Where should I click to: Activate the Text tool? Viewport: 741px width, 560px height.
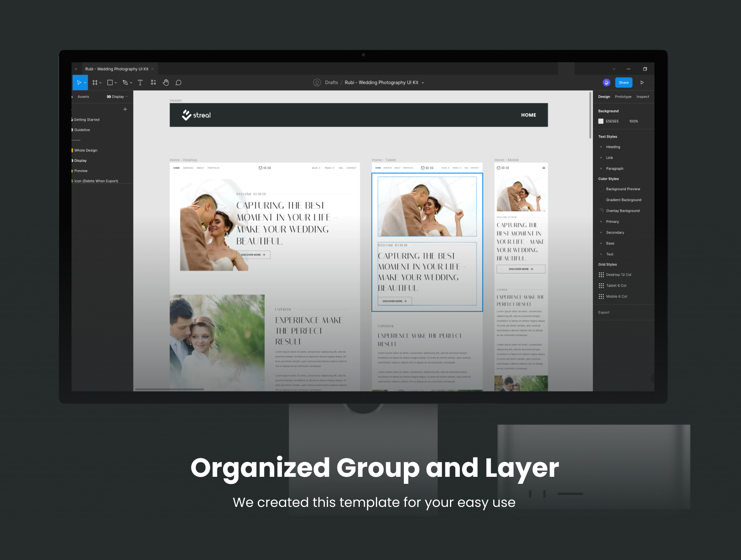(140, 83)
